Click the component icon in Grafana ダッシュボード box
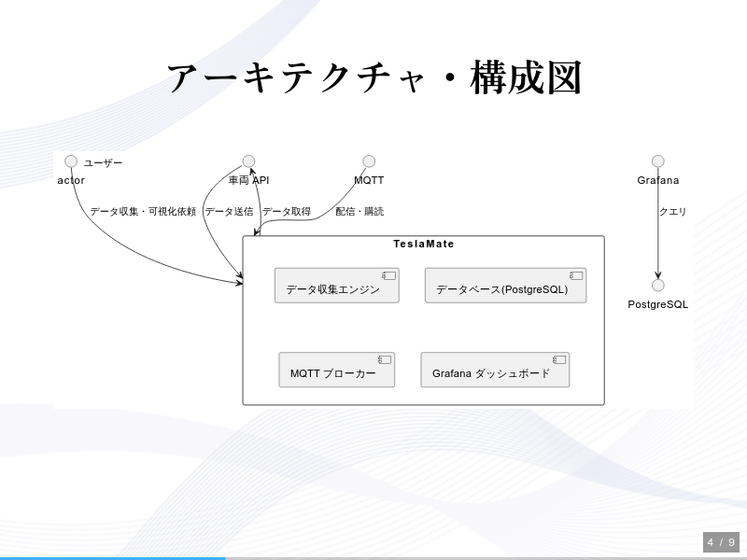Image resolution: width=747 pixels, height=560 pixels. pyautogui.click(x=559, y=360)
